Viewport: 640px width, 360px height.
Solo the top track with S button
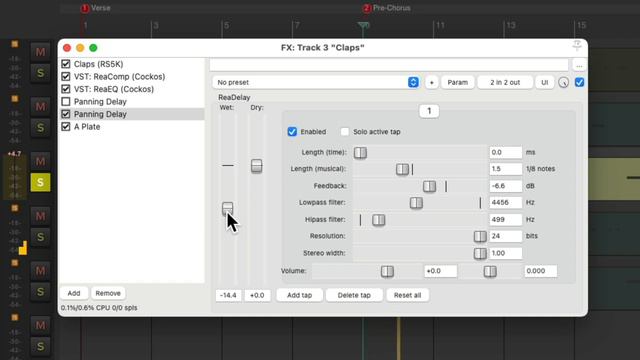pyautogui.click(x=40, y=73)
